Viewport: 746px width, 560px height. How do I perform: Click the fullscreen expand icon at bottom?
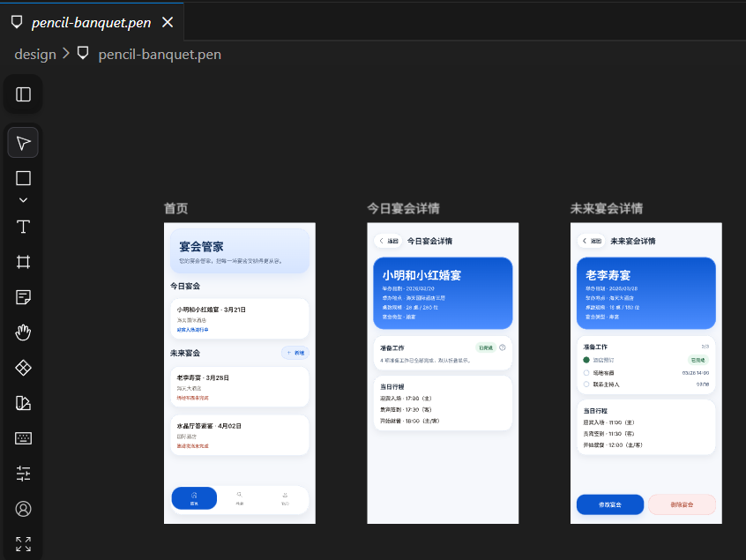point(22,542)
